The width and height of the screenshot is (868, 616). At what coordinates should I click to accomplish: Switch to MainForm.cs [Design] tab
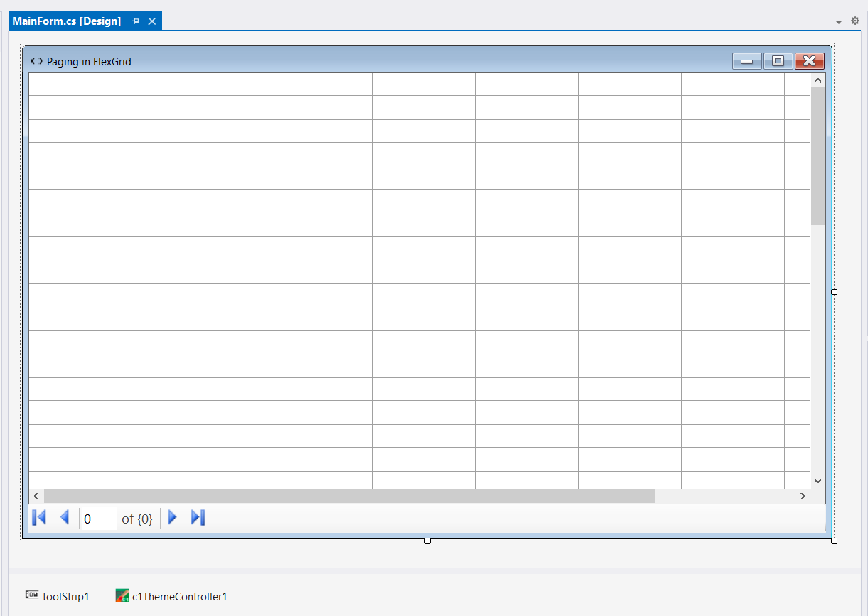coord(67,21)
